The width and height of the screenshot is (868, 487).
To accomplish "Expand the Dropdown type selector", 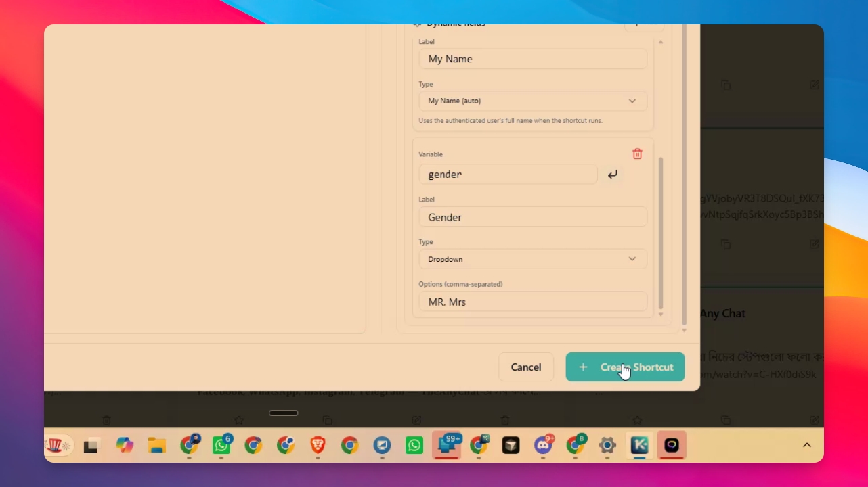I will tap(533, 259).
